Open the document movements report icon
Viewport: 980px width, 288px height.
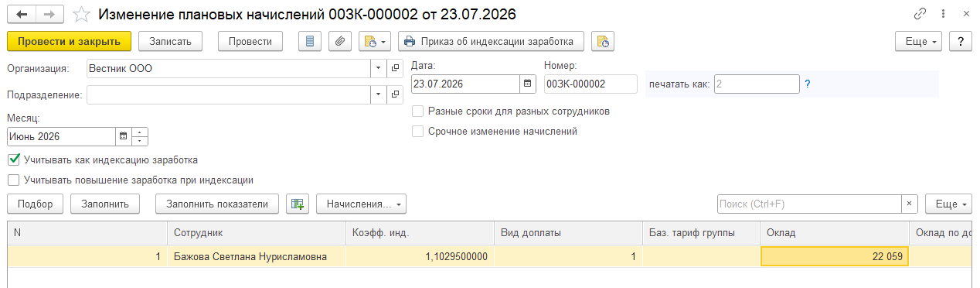click(310, 41)
